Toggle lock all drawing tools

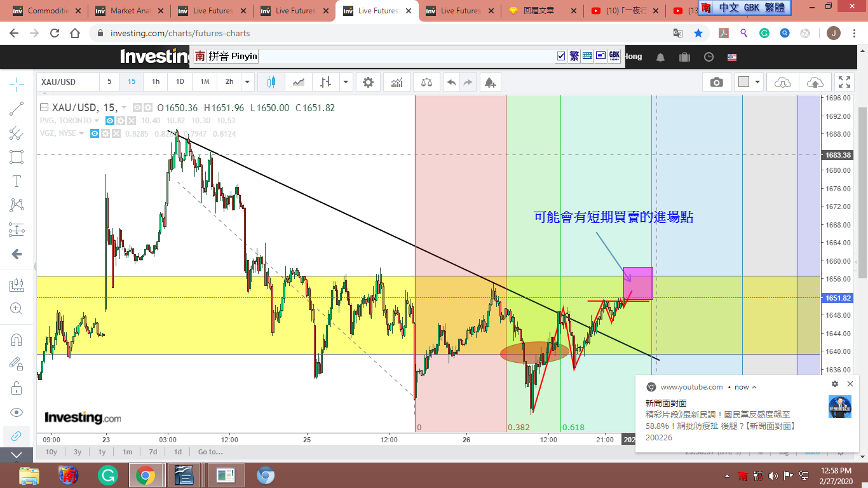coord(17,388)
